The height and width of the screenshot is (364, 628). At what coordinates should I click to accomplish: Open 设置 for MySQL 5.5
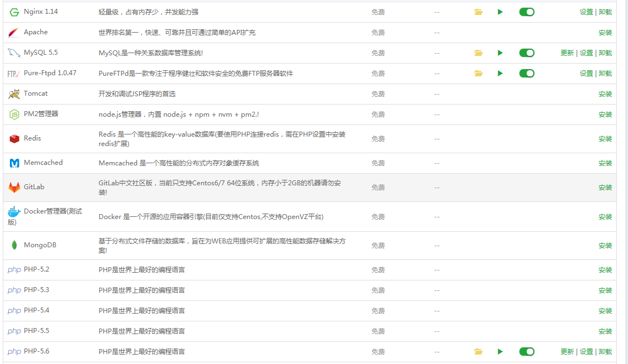pos(586,53)
